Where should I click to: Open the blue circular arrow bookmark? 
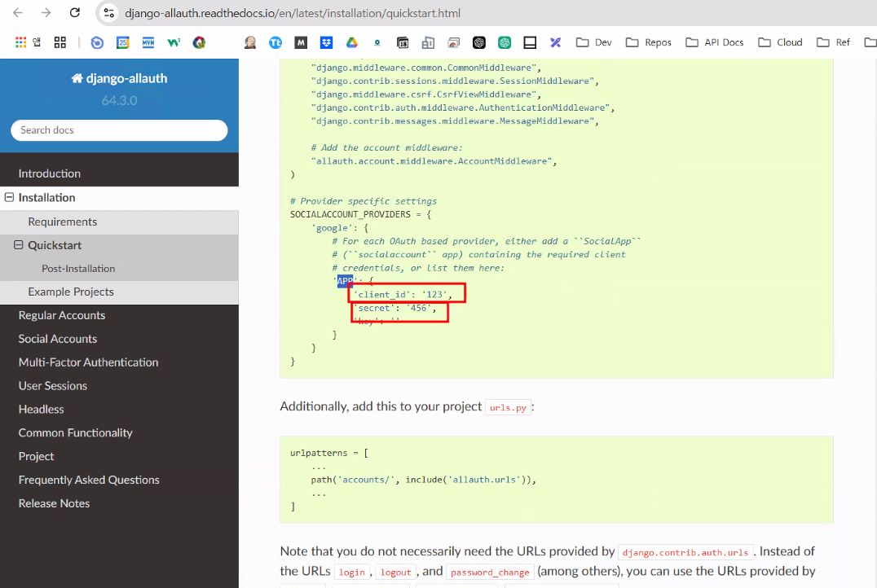(97, 42)
